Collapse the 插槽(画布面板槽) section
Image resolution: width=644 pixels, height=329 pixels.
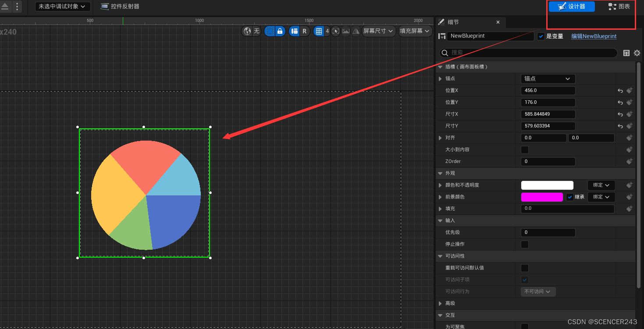tap(440, 67)
